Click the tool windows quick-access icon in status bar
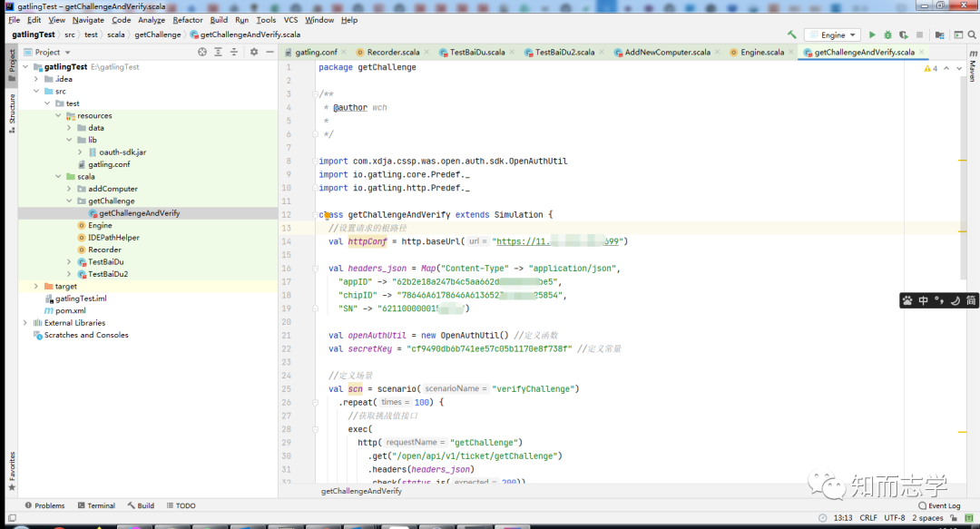The image size is (980, 529). pos(12,518)
